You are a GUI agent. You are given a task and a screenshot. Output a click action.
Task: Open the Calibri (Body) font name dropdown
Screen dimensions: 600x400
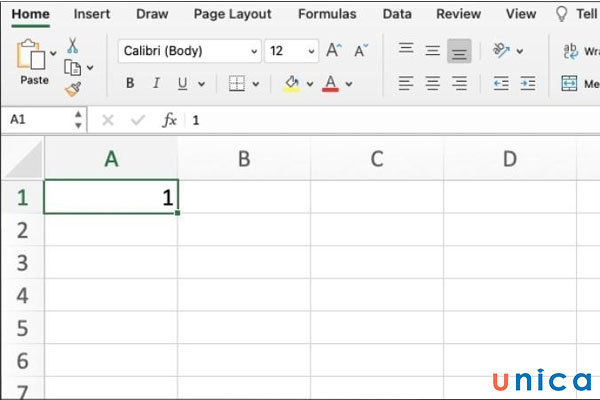click(x=252, y=51)
